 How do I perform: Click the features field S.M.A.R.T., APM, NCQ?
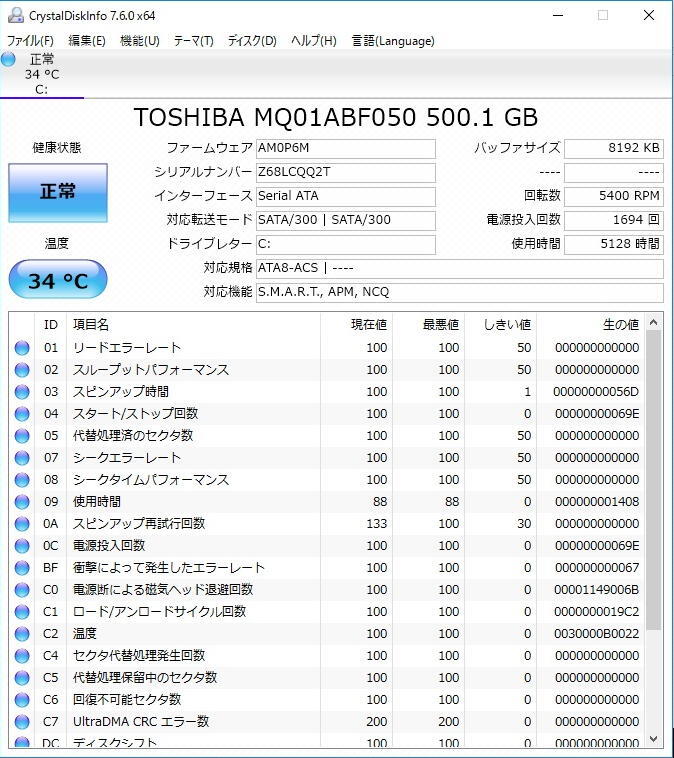[460, 292]
